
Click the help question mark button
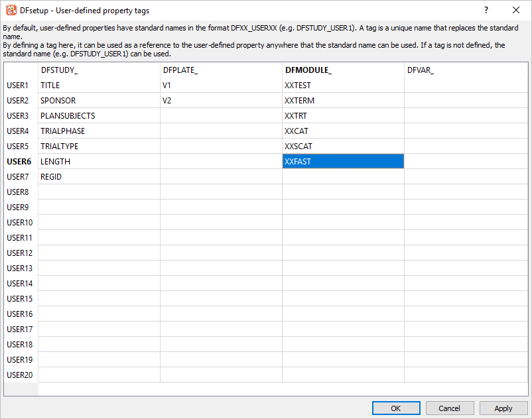coord(486,10)
